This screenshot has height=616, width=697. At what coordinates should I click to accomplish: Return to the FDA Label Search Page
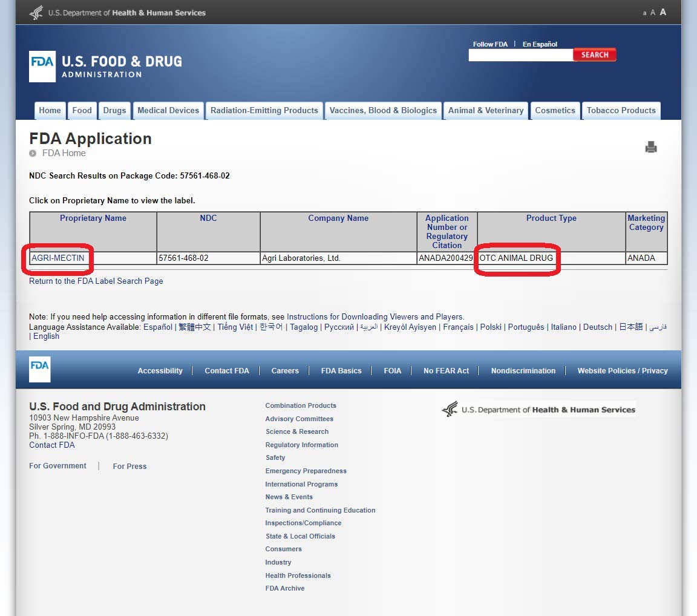[96, 281]
